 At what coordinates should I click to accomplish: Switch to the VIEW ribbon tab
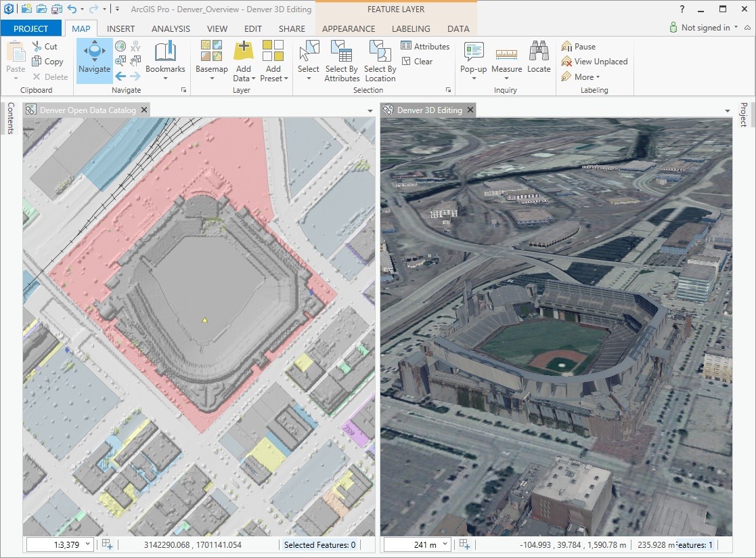point(217,28)
